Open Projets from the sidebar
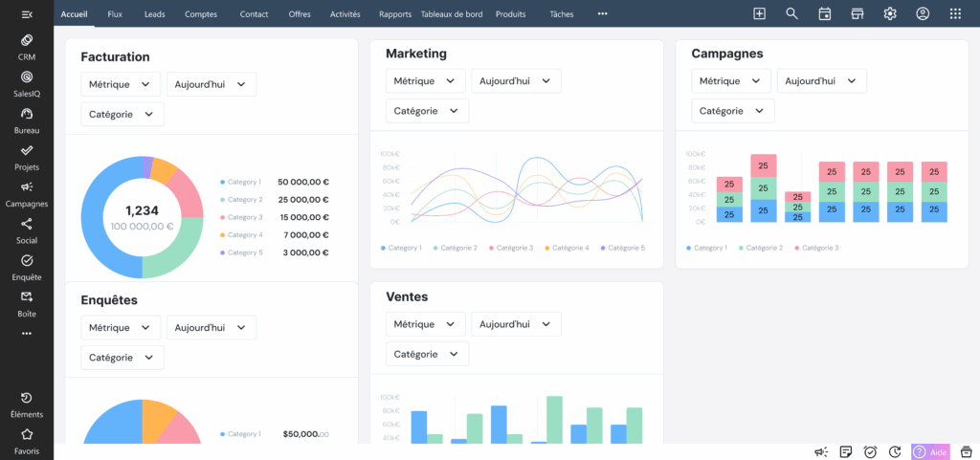 click(x=26, y=158)
